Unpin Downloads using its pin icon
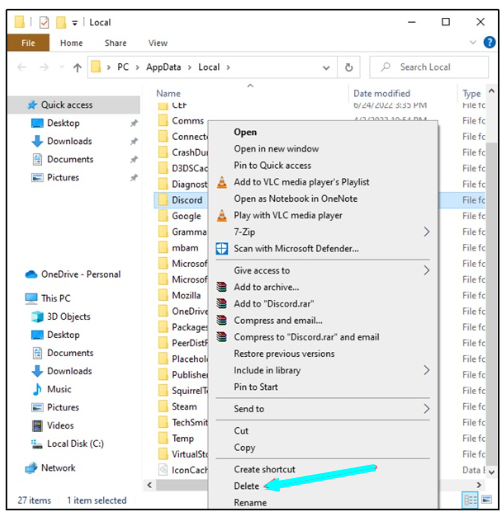Image resolution: width=504 pixels, height=523 pixels. point(134,141)
